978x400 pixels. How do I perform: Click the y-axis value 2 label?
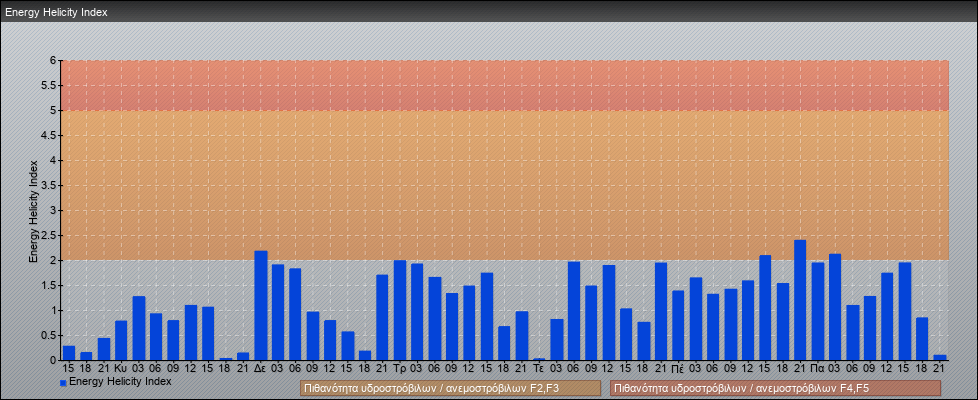(54, 260)
